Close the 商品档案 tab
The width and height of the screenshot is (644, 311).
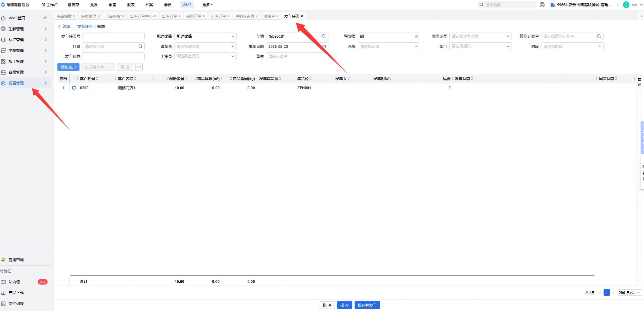point(74,16)
